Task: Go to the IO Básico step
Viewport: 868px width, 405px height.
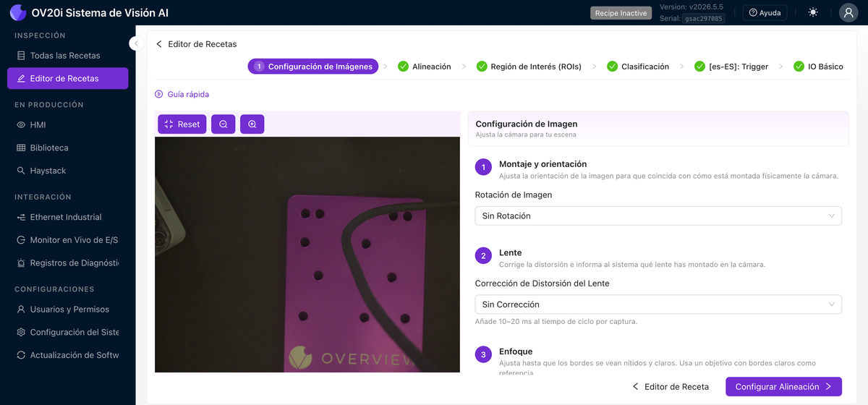Action: [818, 67]
